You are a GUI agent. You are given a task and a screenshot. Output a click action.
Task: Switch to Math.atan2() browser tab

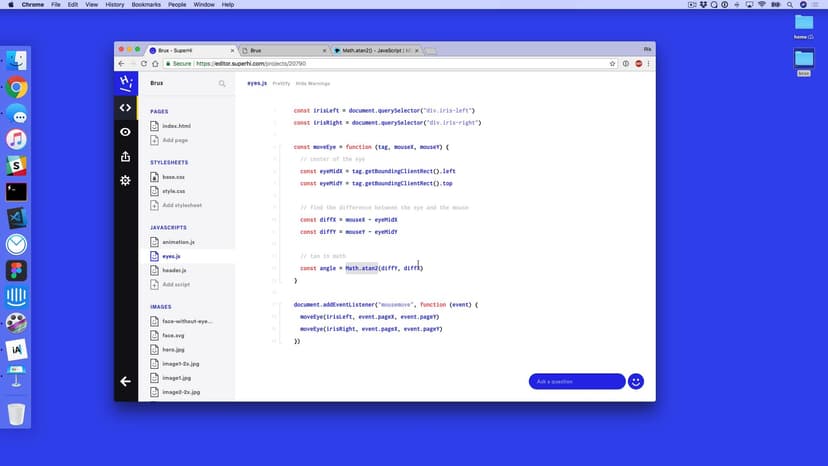375,50
